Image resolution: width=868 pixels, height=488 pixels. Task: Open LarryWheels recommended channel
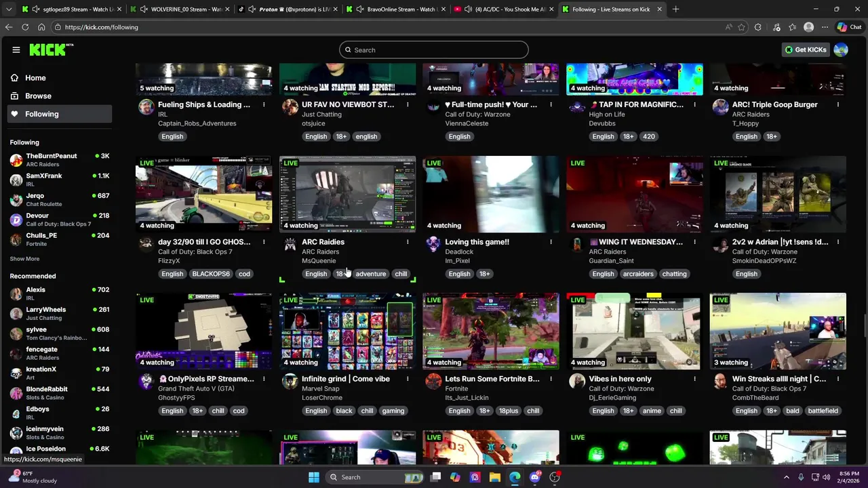pyautogui.click(x=60, y=313)
